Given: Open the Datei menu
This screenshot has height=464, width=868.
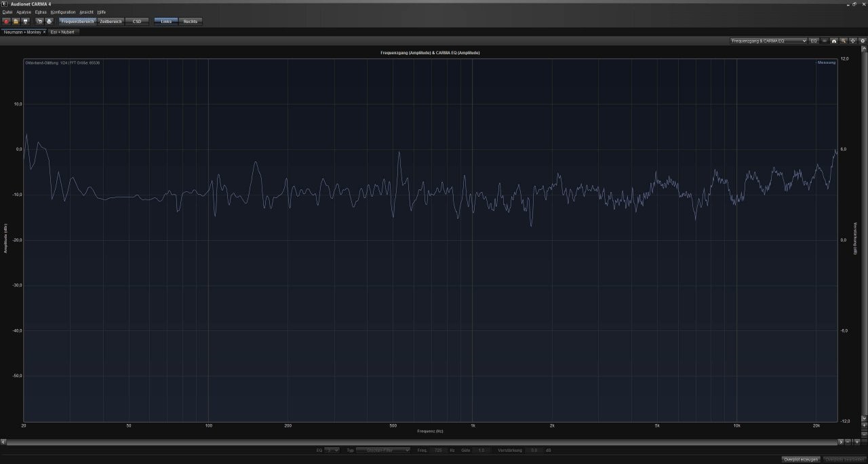Looking at the screenshot, I should 7,12.
